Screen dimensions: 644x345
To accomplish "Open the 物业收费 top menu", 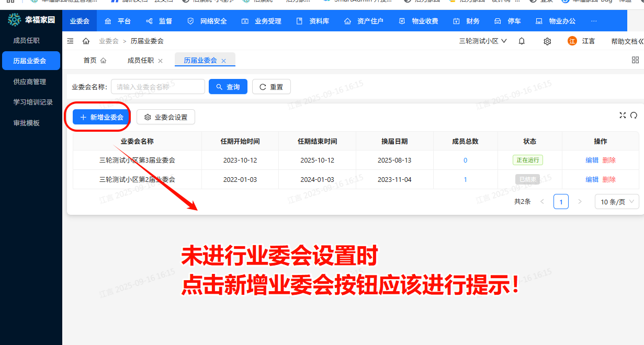I will click(x=419, y=21).
